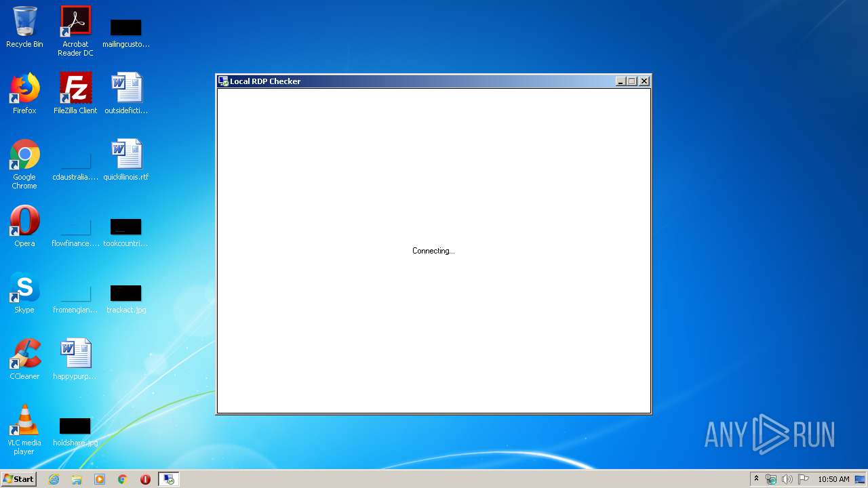Select the happypurp... Word document
The image size is (868, 488).
point(75,359)
